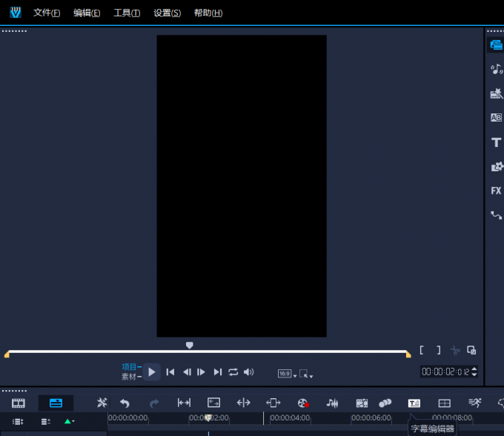Open the Transitions (AB) library
Image resolution: width=504 pixels, height=436 pixels.
(496, 118)
